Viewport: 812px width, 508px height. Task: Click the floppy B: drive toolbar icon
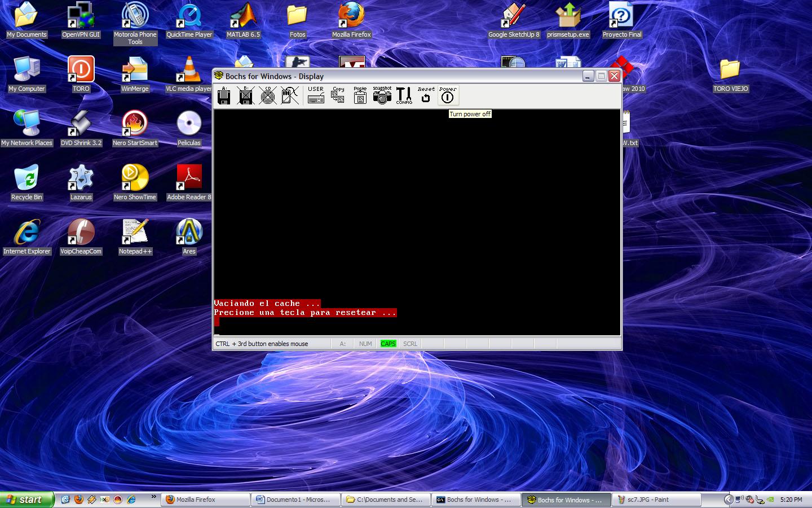click(x=246, y=95)
